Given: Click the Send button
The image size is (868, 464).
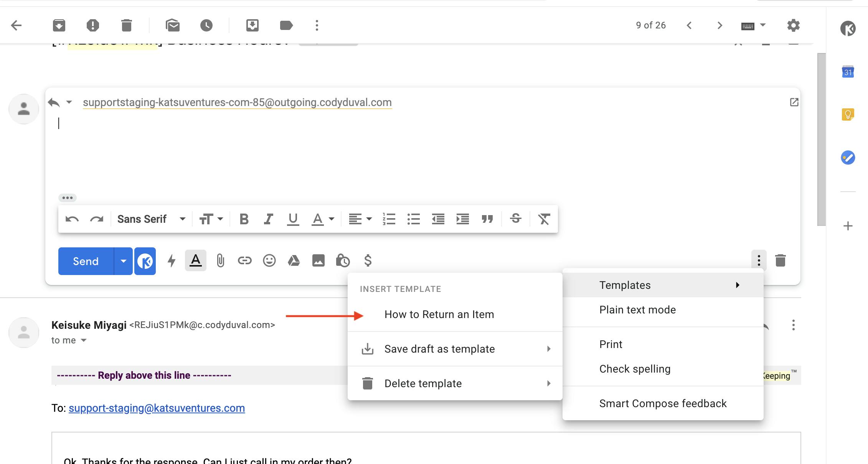Looking at the screenshot, I should (85, 261).
